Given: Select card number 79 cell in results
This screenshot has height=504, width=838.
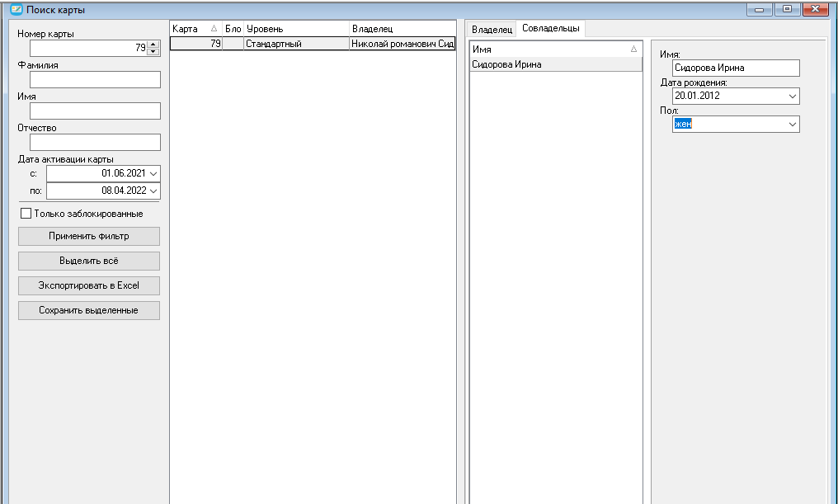Looking at the screenshot, I should point(196,44).
